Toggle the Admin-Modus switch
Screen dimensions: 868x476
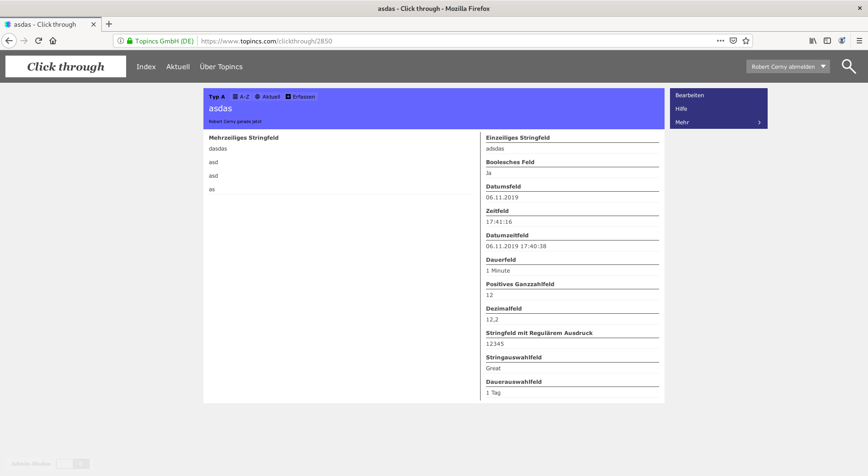[73, 464]
